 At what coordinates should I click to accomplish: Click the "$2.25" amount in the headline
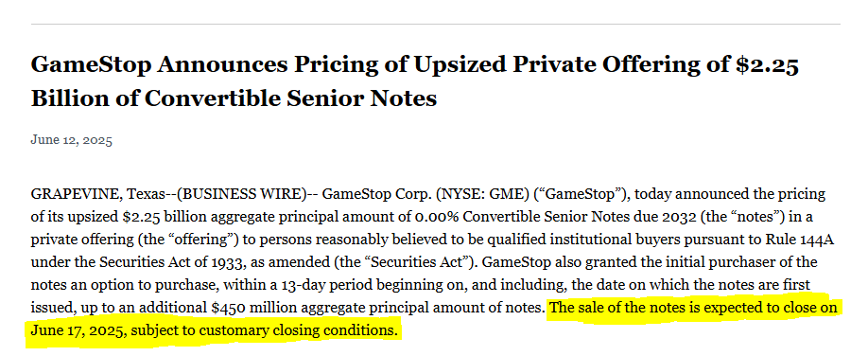(x=767, y=65)
